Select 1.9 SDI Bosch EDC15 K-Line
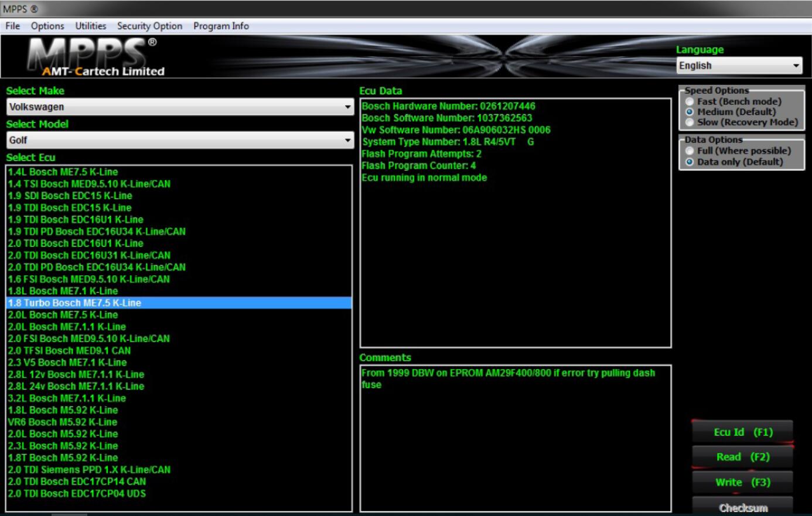812x516 pixels. pyautogui.click(x=179, y=196)
